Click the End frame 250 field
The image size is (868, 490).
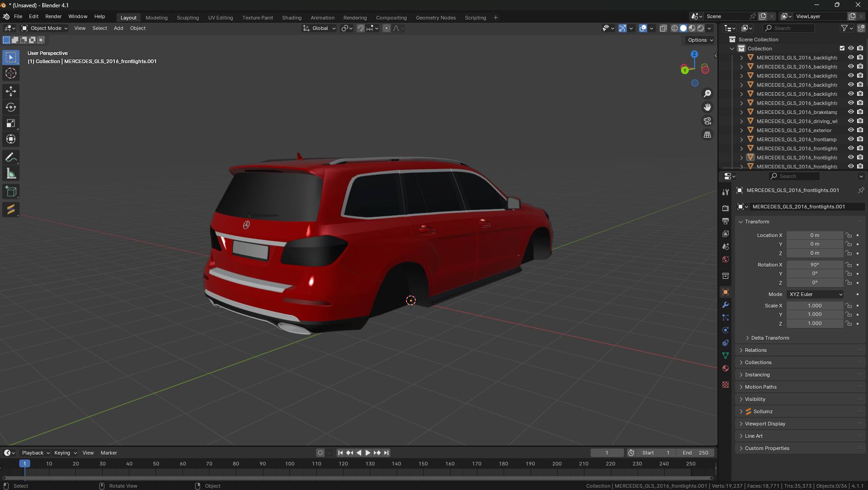point(695,453)
